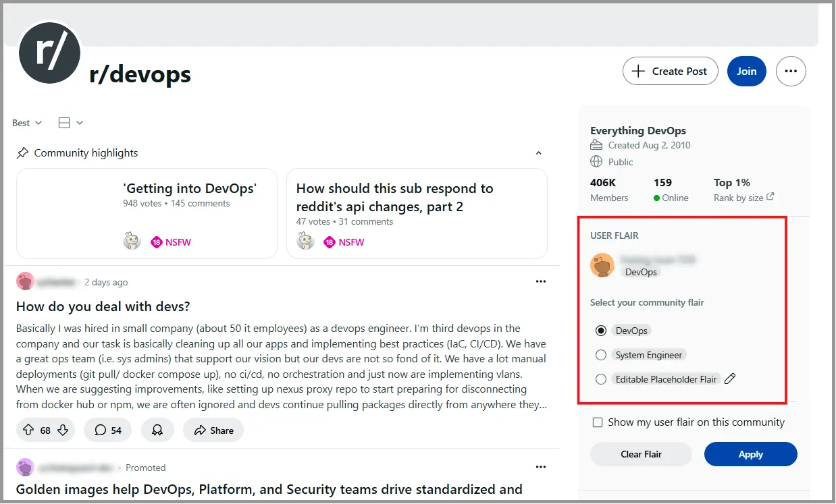Click the Clear Flair button
The height and width of the screenshot is (504, 836).
[x=641, y=454]
